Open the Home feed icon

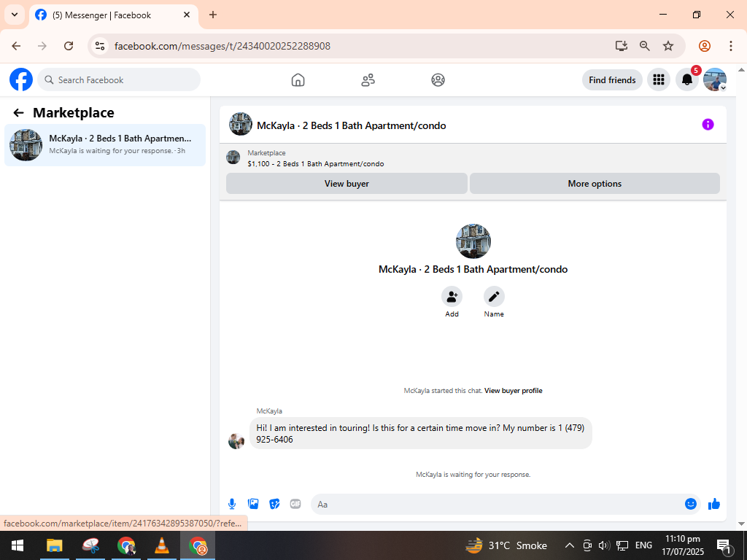298,80
